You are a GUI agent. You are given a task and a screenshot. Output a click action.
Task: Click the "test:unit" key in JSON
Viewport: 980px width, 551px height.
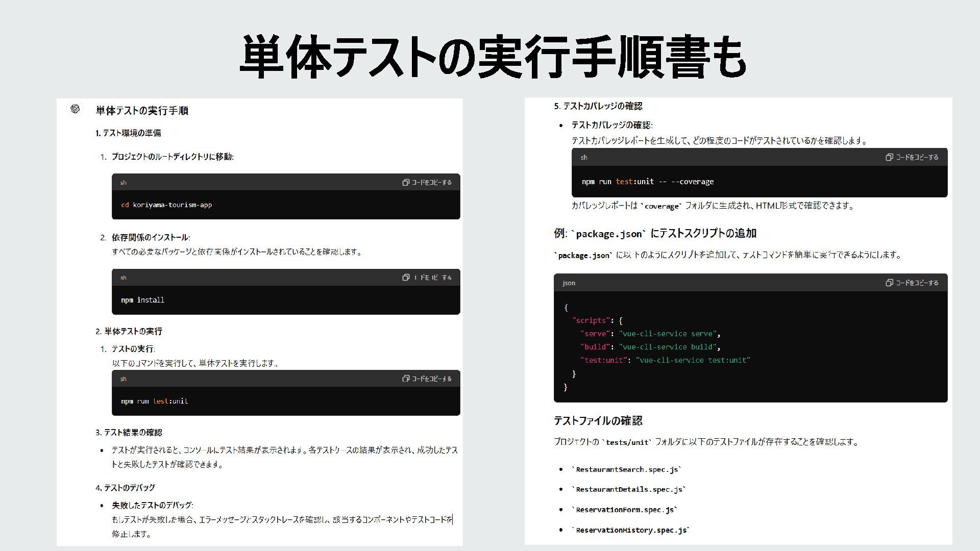tap(604, 360)
